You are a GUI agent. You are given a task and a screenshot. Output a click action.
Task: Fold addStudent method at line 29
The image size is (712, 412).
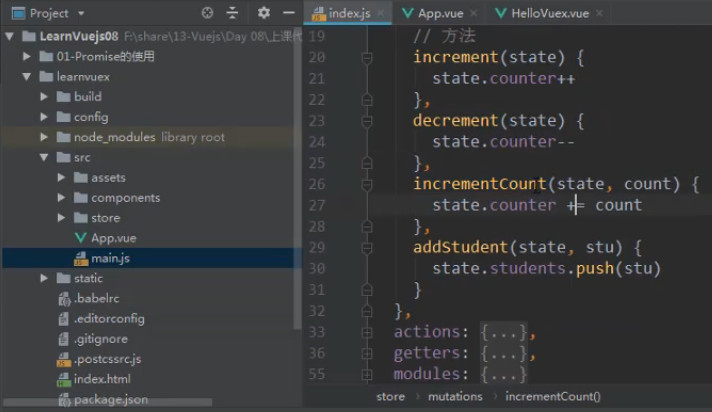click(367, 248)
